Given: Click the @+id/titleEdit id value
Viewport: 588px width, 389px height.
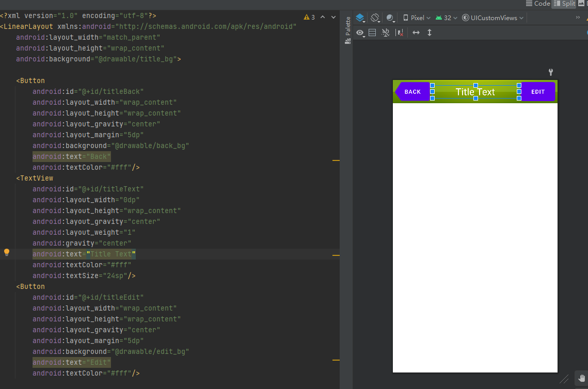Looking at the screenshot, I should [110, 298].
